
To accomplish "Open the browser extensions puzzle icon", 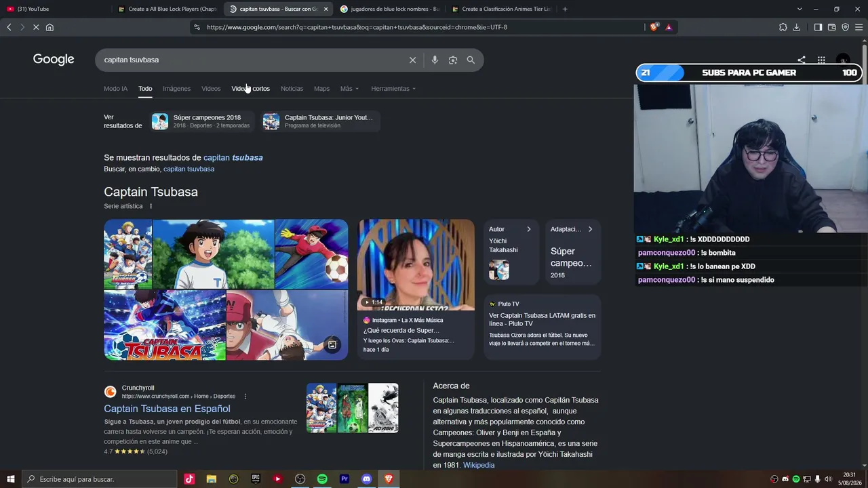I will [x=783, y=27].
